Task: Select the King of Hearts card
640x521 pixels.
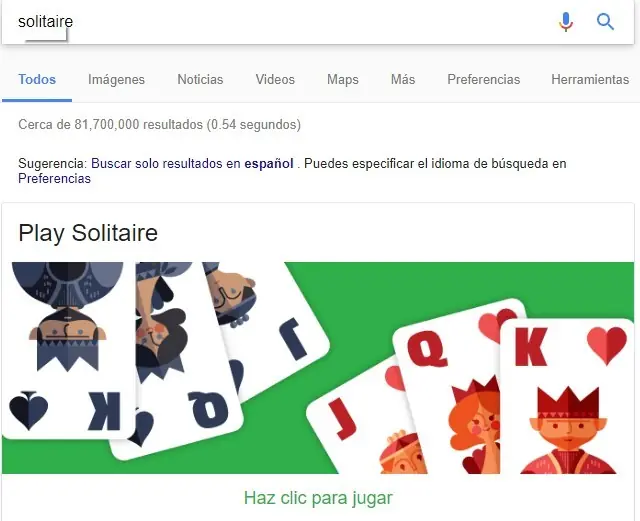Action: click(x=567, y=396)
